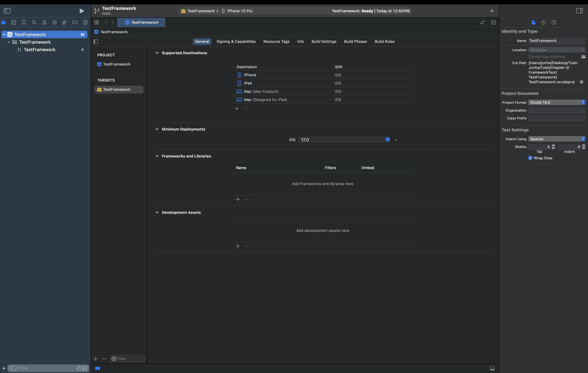Go back in editor history

tap(106, 23)
